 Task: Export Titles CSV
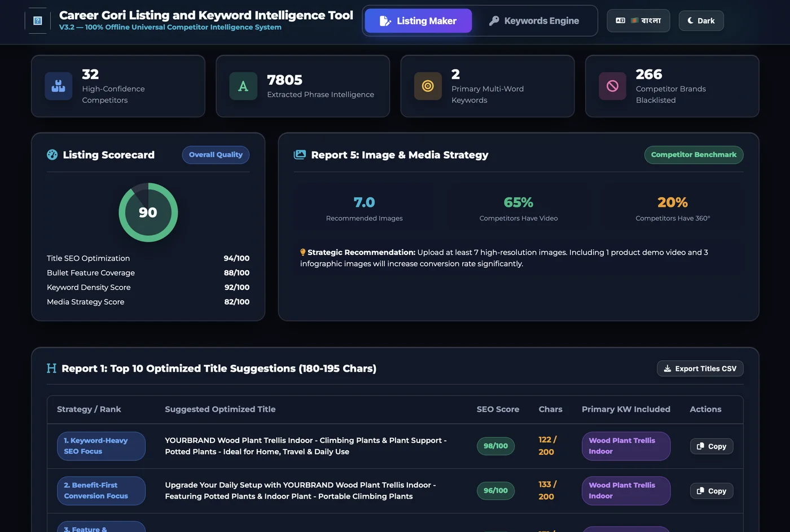point(700,368)
